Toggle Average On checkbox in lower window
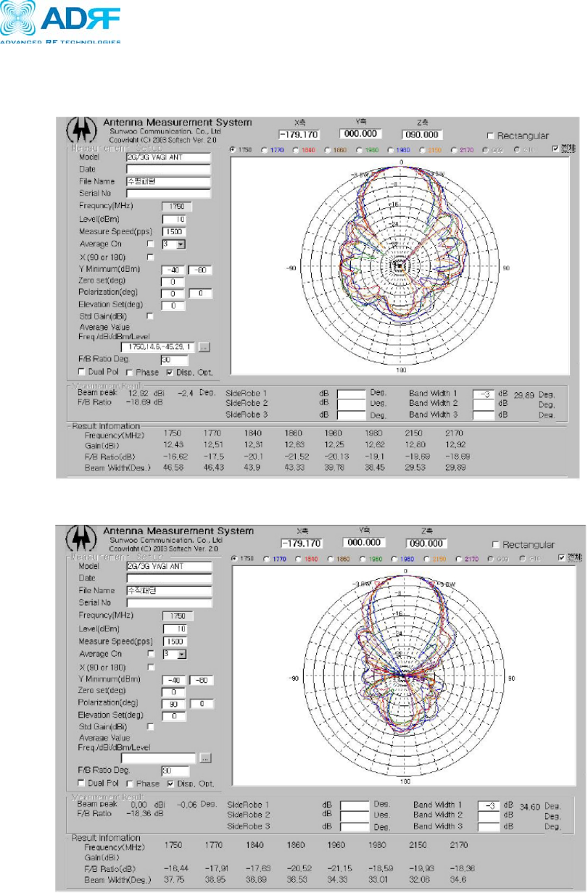This screenshot has width=588, height=893. [x=151, y=654]
